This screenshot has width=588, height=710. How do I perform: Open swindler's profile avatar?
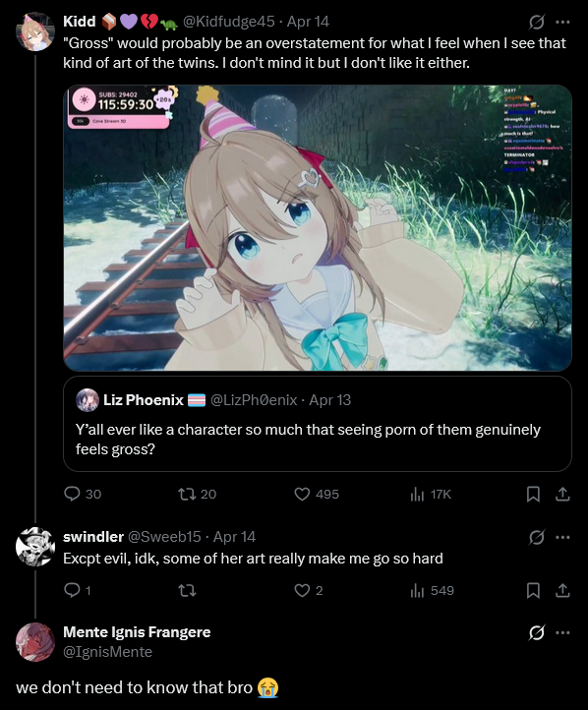point(35,547)
